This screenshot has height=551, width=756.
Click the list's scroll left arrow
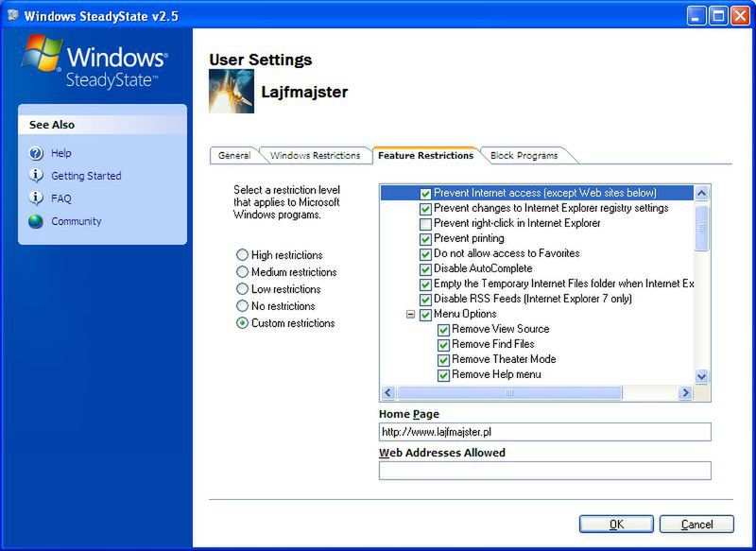(x=388, y=393)
